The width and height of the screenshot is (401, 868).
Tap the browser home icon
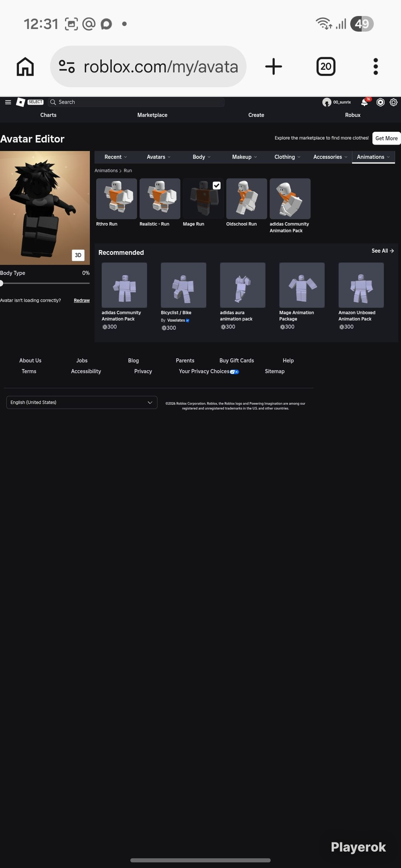point(25,66)
